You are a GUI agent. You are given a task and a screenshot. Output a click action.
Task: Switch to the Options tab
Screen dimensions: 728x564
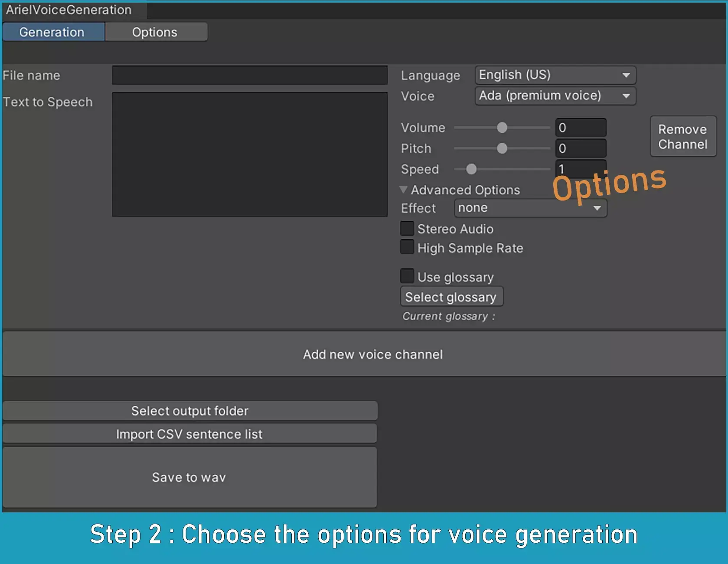click(x=155, y=31)
